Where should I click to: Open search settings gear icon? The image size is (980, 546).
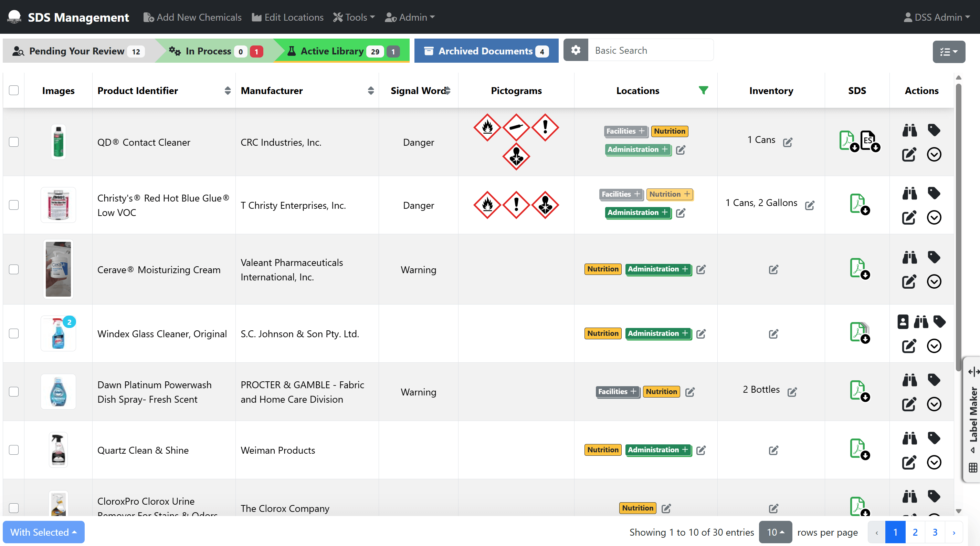coord(576,50)
